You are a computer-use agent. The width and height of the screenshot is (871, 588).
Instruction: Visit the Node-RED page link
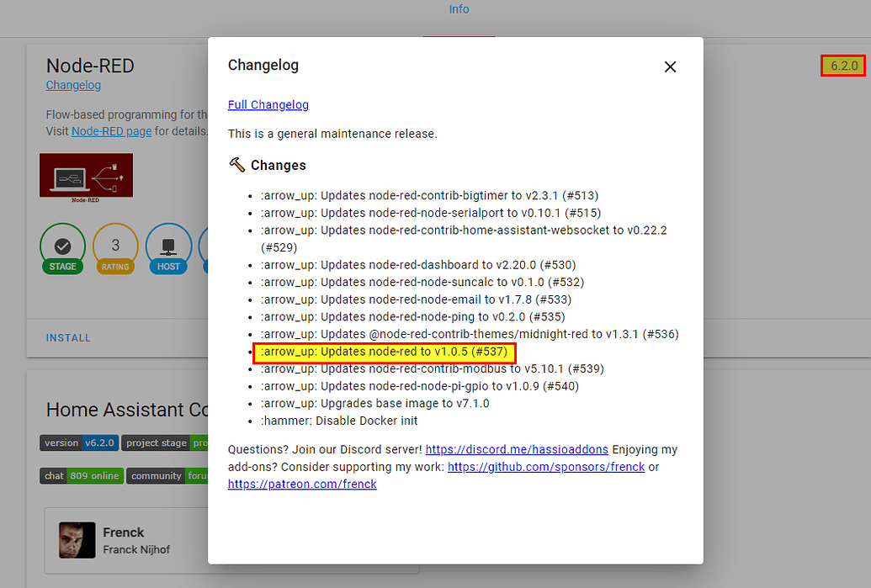[111, 130]
